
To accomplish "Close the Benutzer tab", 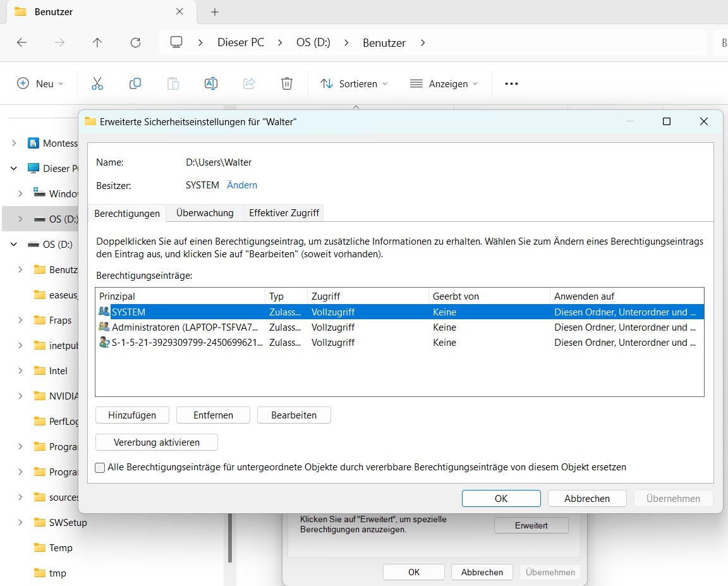I will point(179,11).
